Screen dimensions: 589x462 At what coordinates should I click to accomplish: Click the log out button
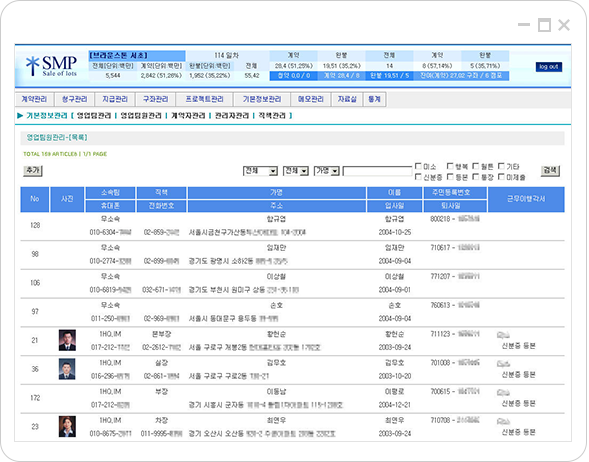coord(549,67)
